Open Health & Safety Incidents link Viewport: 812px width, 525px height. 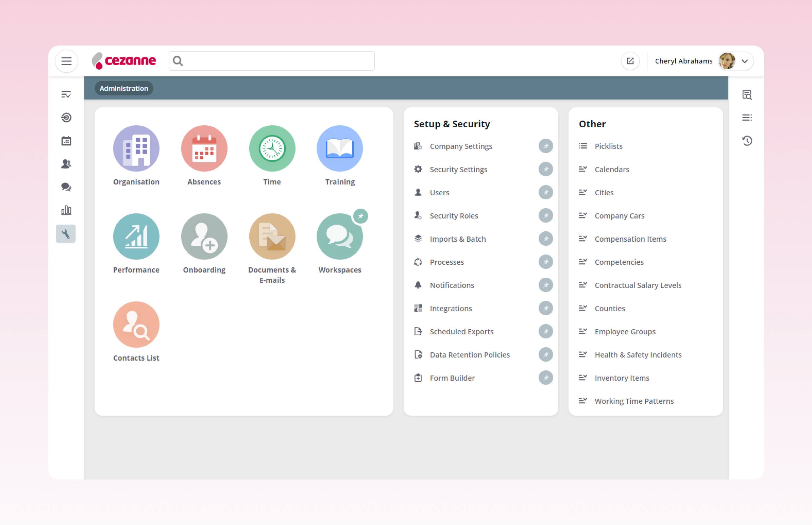click(x=638, y=355)
